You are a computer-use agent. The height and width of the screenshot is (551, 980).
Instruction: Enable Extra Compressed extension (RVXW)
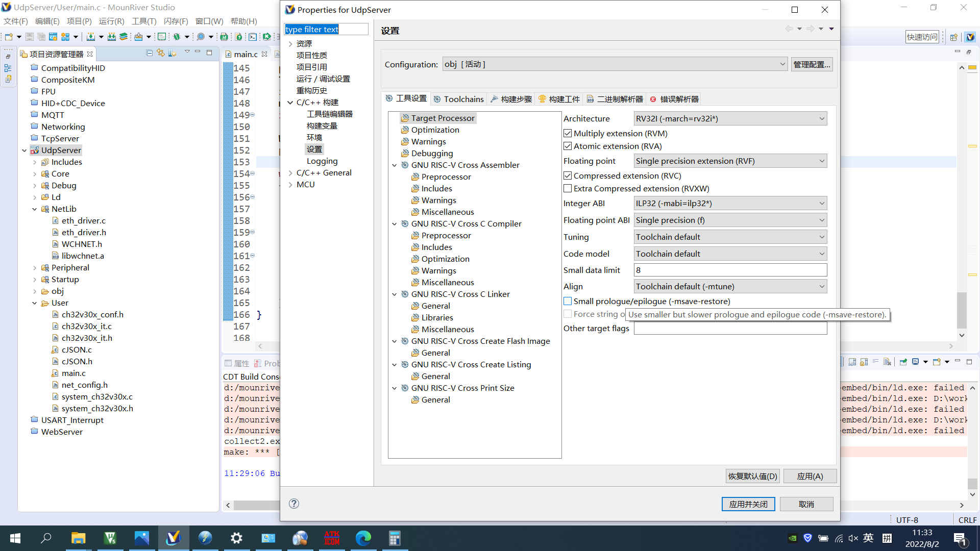(x=568, y=188)
